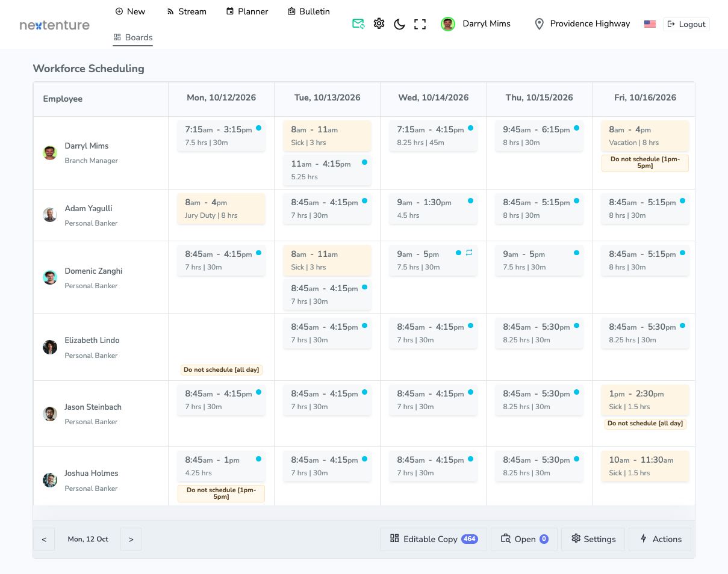Open the Mon, 12 Oct date picker

click(x=88, y=539)
